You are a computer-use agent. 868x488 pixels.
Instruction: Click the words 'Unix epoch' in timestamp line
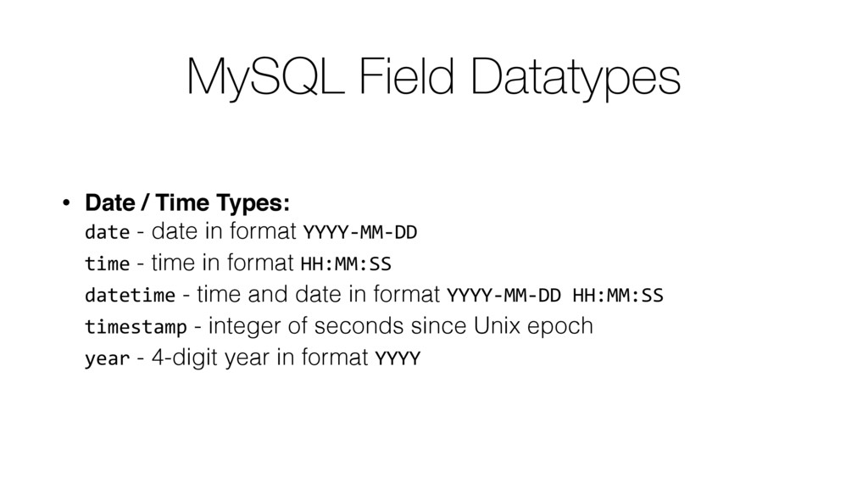click(534, 326)
